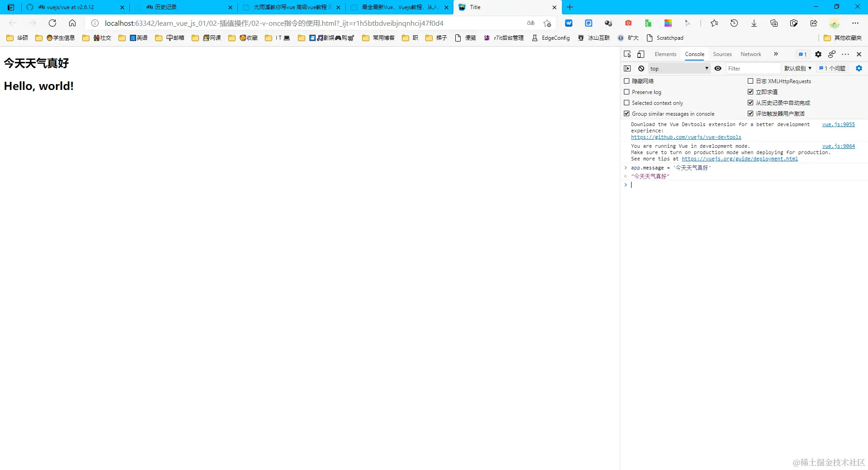The image size is (868, 470).
Task: Show the console sidebar icon
Action: pyautogui.click(x=627, y=69)
